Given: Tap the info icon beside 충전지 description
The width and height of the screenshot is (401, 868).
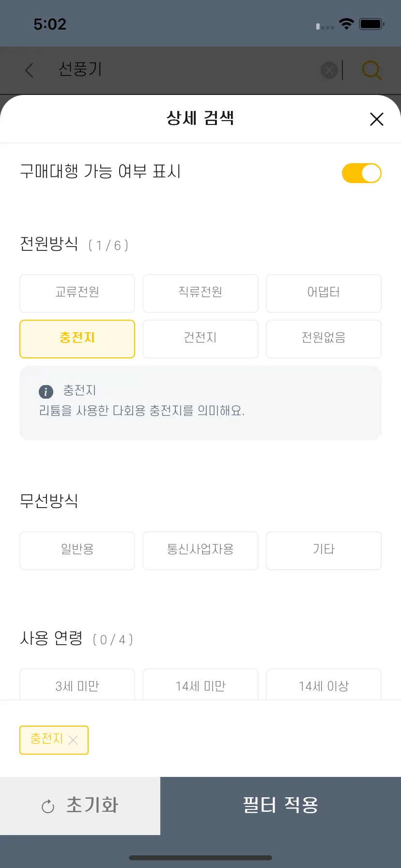Looking at the screenshot, I should pos(46,391).
